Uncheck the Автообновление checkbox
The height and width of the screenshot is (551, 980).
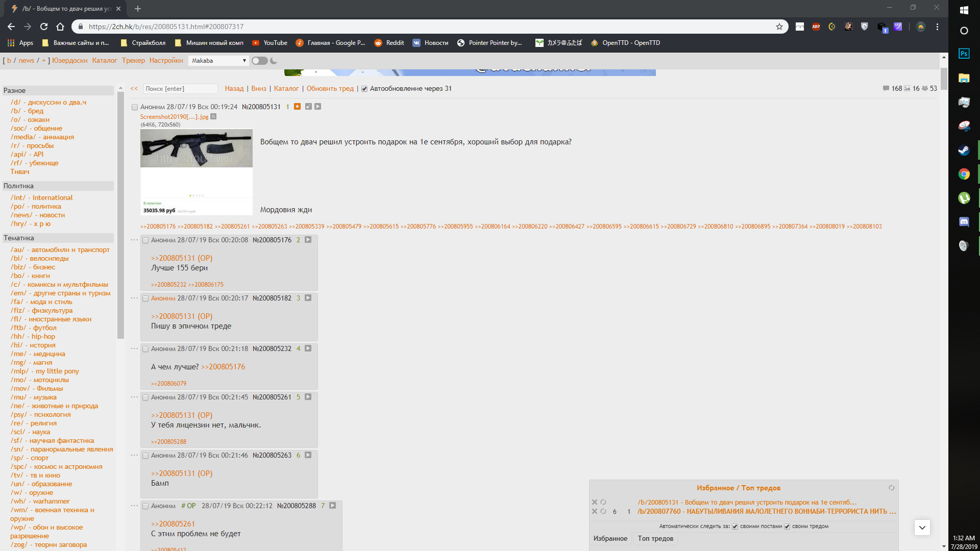364,89
